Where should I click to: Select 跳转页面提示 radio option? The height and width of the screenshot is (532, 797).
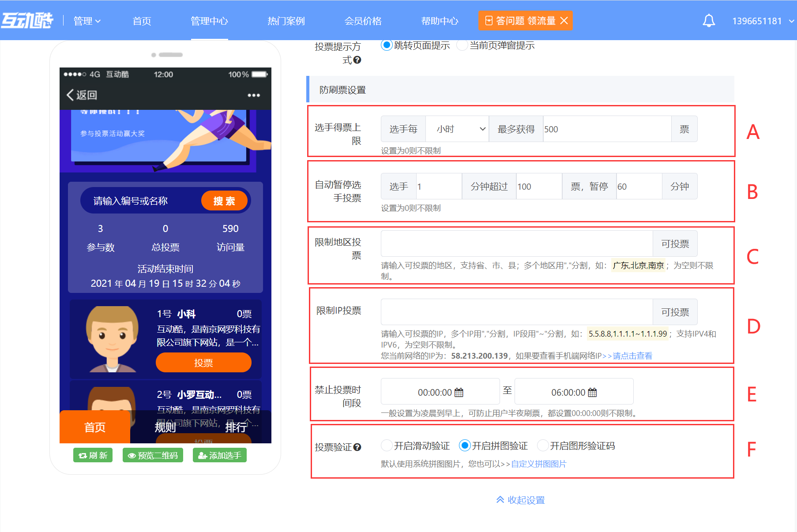pos(387,45)
